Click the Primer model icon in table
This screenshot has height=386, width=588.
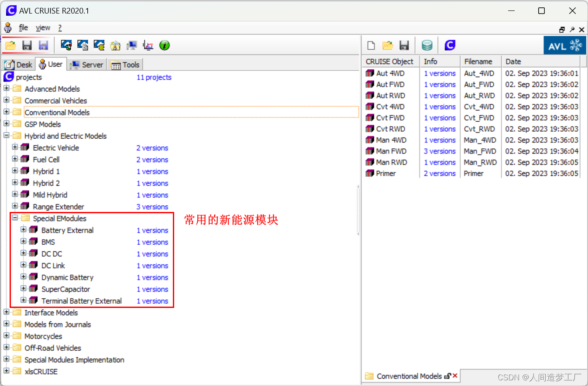370,173
